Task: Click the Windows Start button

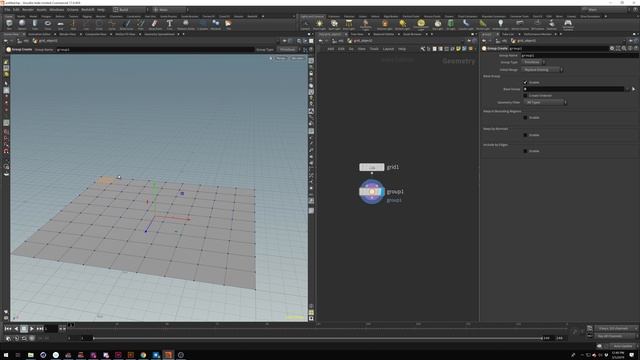Action: coord(6,355)
